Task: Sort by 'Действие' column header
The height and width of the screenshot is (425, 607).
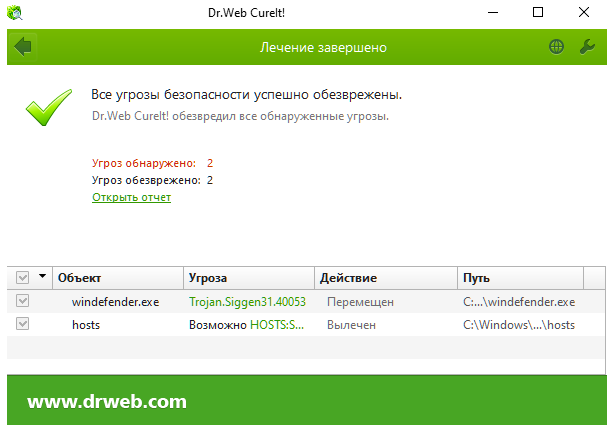Action: [x=386, y=278]
